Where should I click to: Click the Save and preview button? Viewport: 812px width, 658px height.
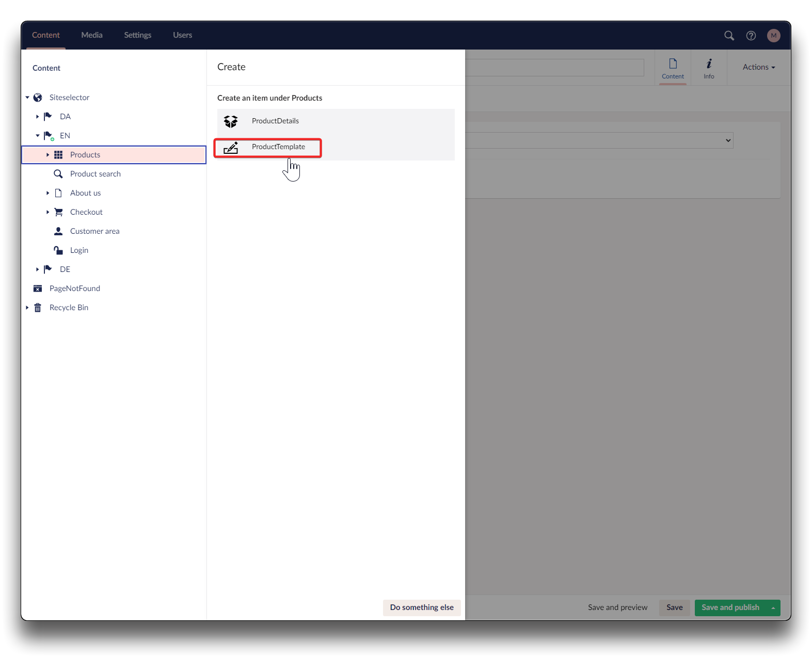click(617, 607)
